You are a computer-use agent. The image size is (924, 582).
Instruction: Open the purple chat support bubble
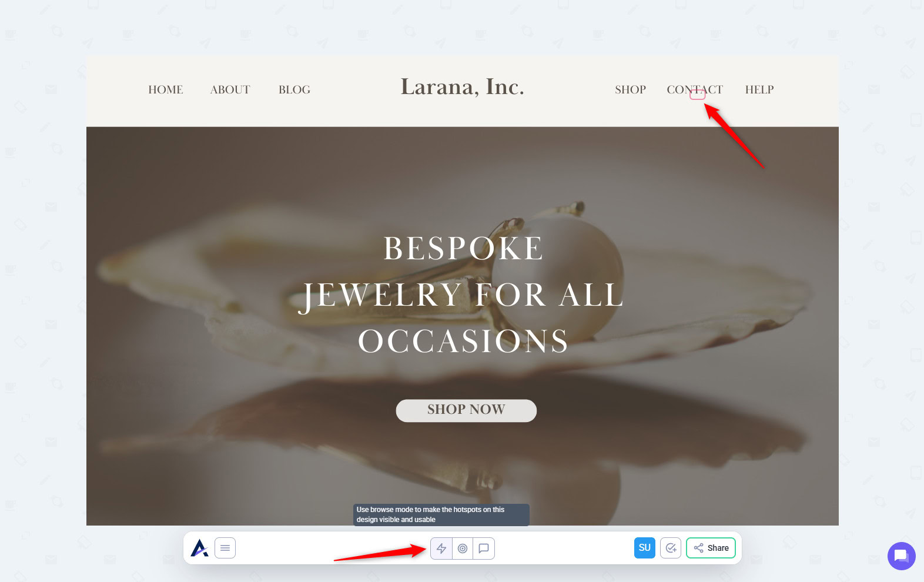901,556
